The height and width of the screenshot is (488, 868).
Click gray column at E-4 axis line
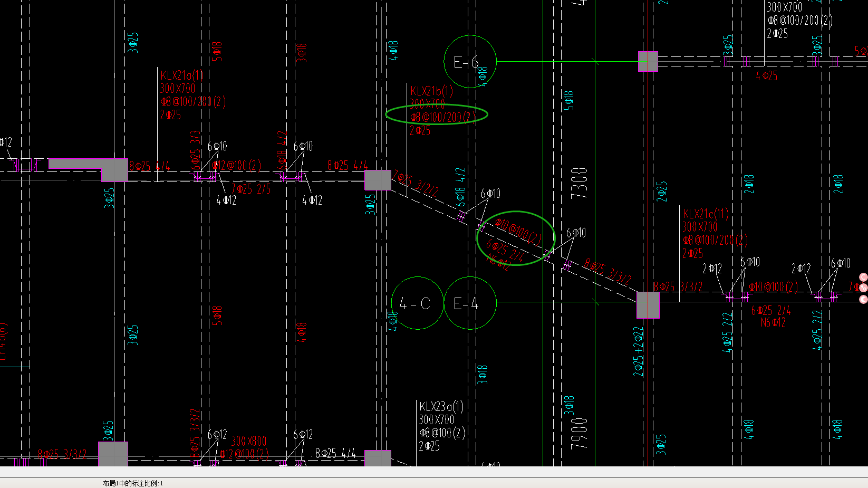click(x=648, y=305)
